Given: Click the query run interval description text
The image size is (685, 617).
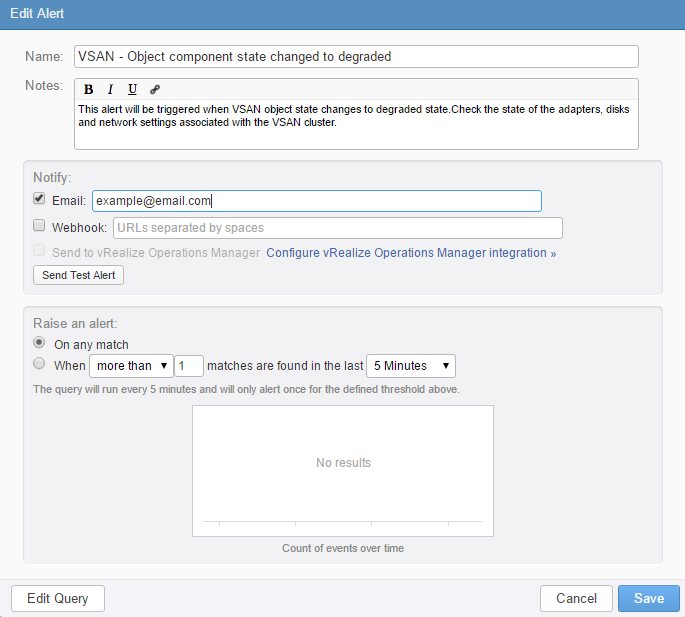Looking at the screenshot, I should (246, 389).
